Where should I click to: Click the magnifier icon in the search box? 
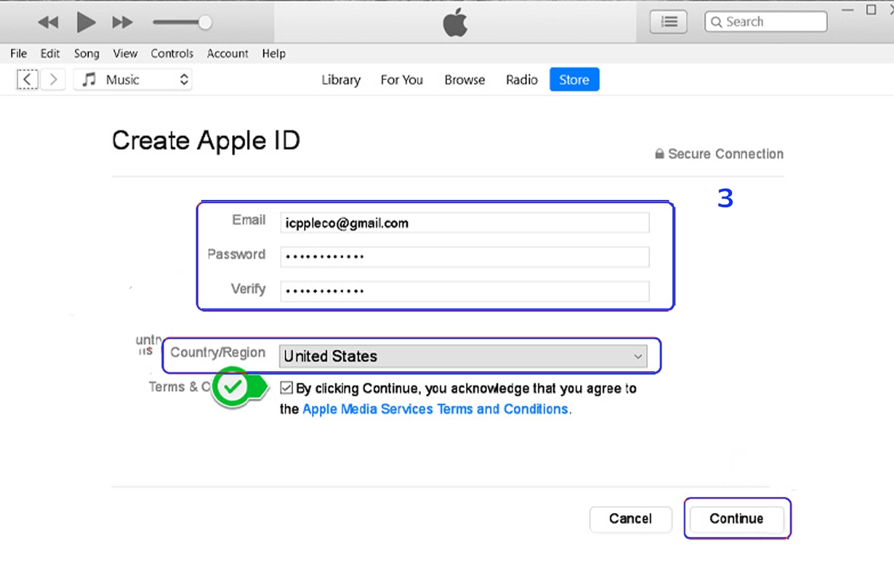tap(716, 22)
